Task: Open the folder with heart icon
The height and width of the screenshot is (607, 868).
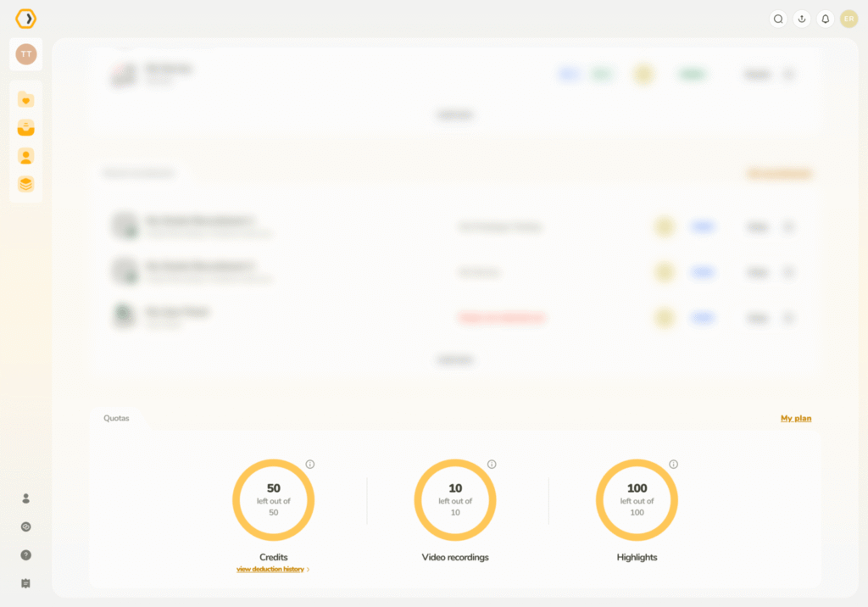Action: [26, 100]
